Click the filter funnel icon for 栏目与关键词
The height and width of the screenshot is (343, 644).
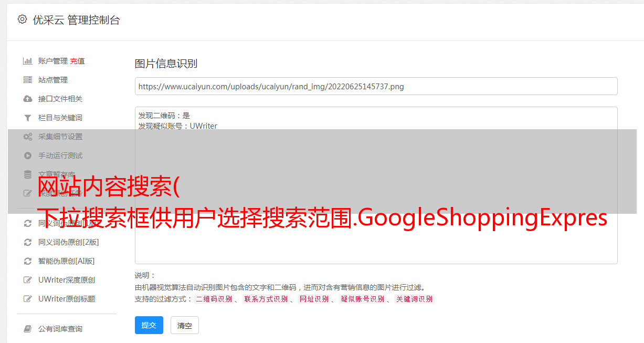(x=28, y=118)
